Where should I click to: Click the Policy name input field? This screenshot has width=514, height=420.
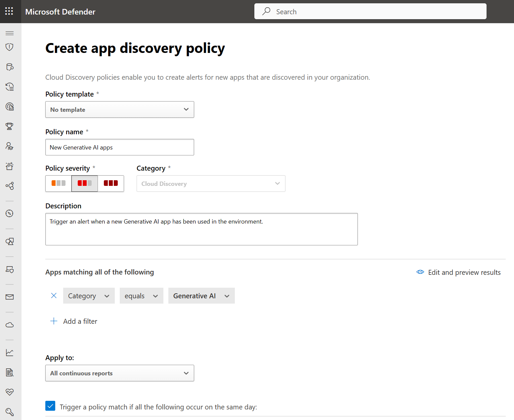click(120, 147)
